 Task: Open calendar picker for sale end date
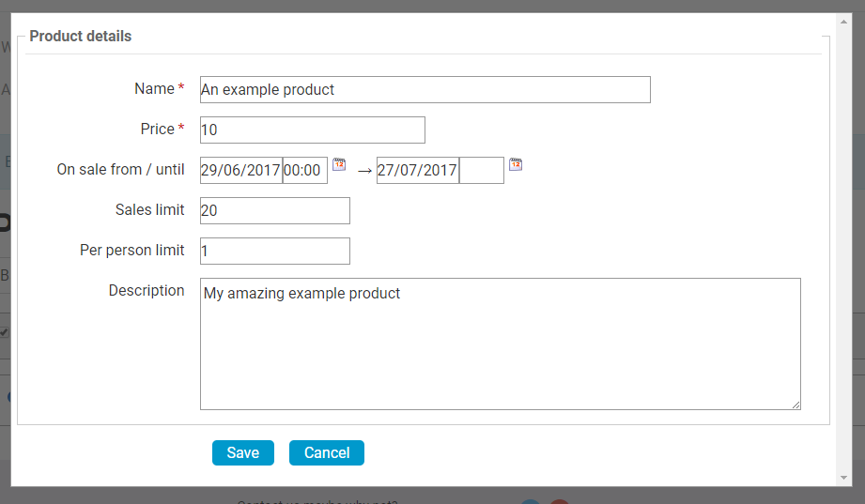click(x=516, y=164)
